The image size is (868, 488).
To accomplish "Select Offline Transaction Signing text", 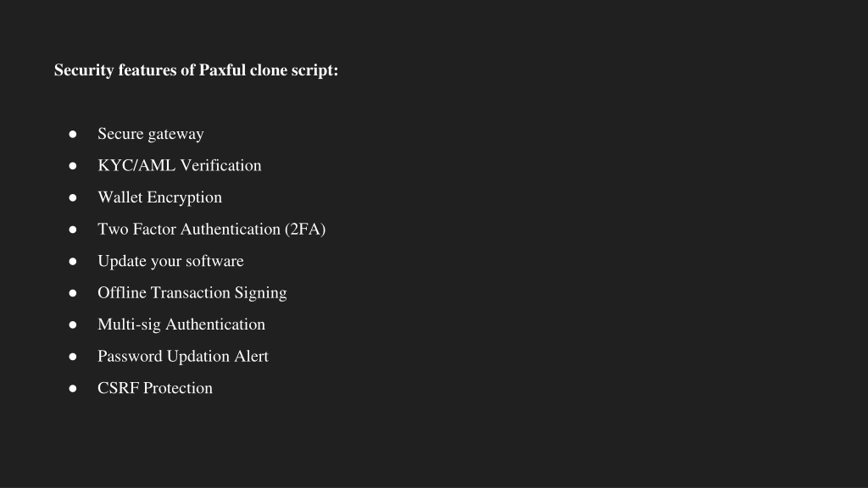I will point(192,292).
